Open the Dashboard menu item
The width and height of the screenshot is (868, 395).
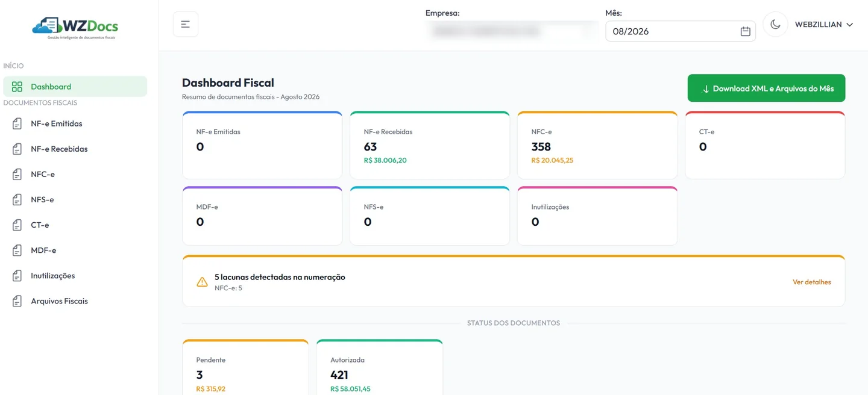(75, 86)
